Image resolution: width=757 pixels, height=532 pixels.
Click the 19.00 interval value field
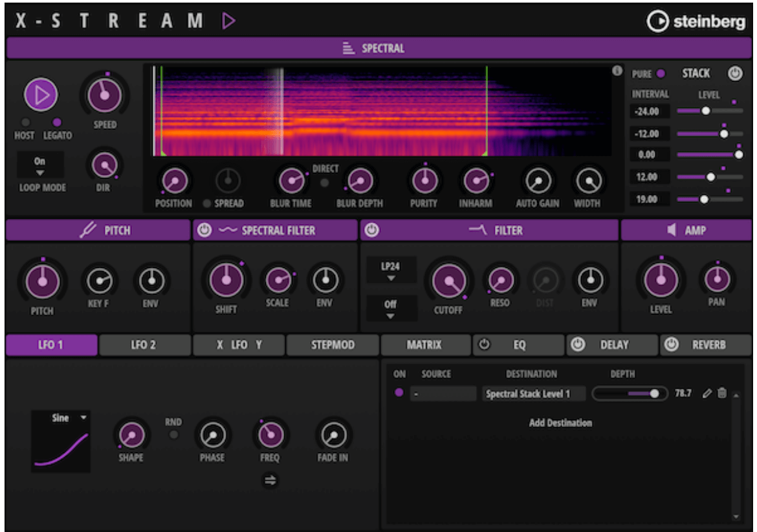pos(650,199)
